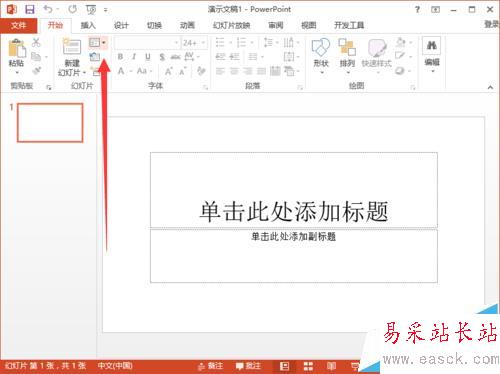Collapse the ribbon with the chevron
This screenshot has height=374, width=500.
[490, 87]
